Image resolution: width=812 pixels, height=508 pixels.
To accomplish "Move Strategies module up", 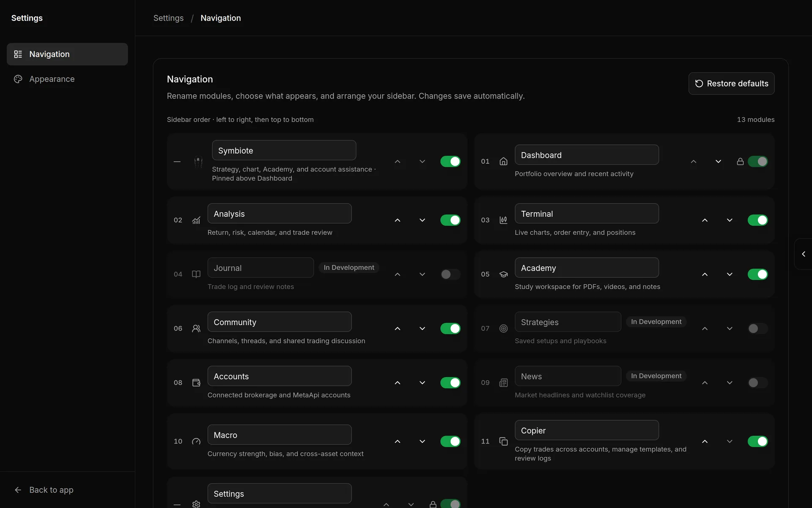I will click(x=705, y=329).
